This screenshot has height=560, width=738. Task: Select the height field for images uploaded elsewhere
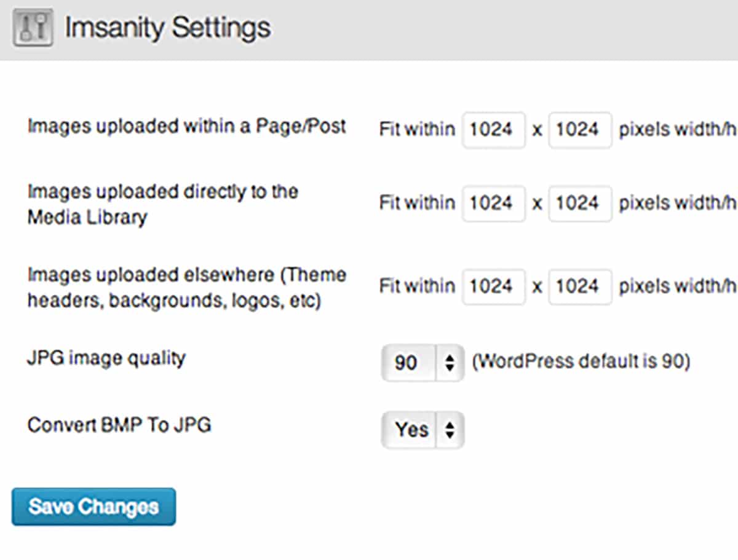(x=579, y=286)
